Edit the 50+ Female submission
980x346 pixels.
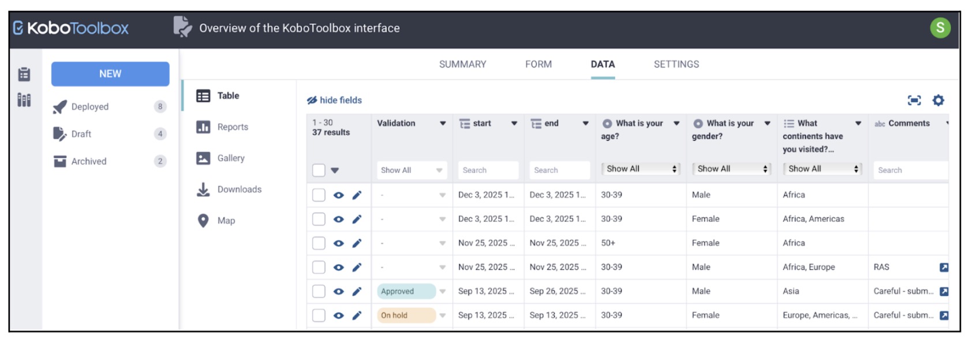pyautogui.click(x=357, y=243)
